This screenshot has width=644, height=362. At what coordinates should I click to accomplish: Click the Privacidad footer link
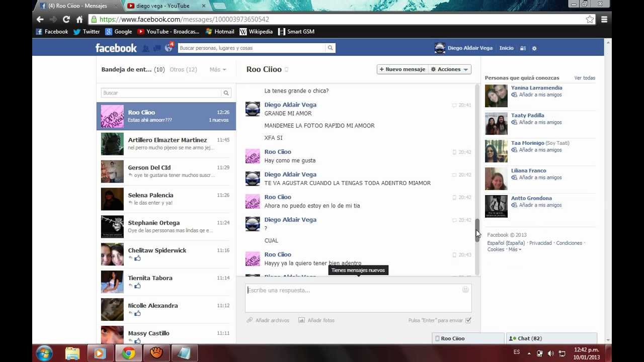tap(540, 243)
